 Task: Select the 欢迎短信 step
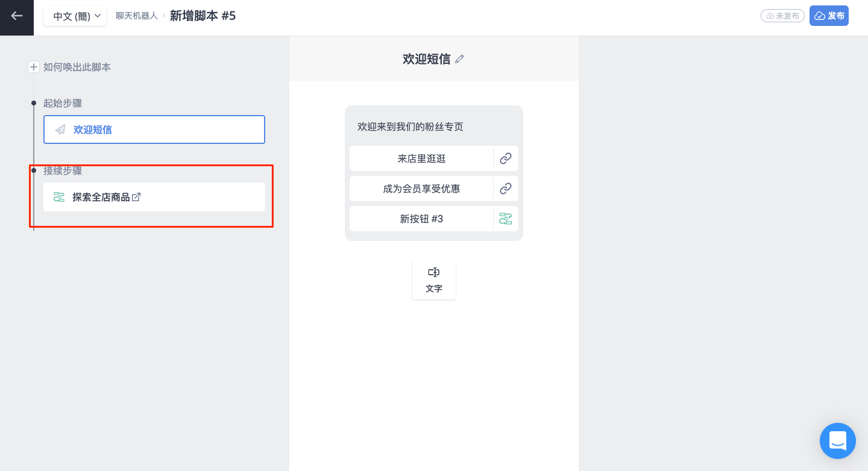click(x=154, y=129)
